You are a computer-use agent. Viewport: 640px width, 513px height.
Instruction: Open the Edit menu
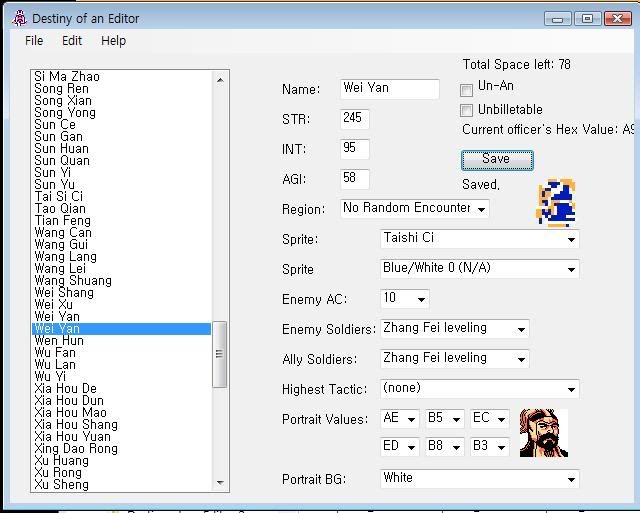click(72, 41)
